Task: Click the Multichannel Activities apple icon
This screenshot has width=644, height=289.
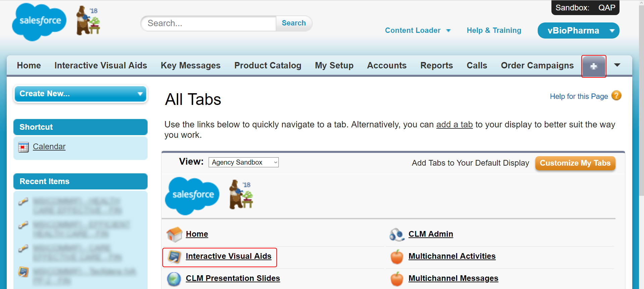Action: 396,257
